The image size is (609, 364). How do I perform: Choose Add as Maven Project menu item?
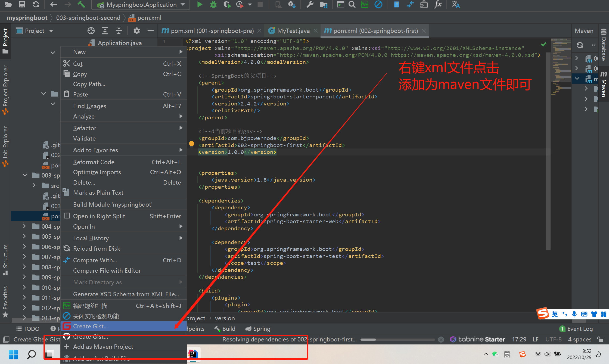coord(103,347)
